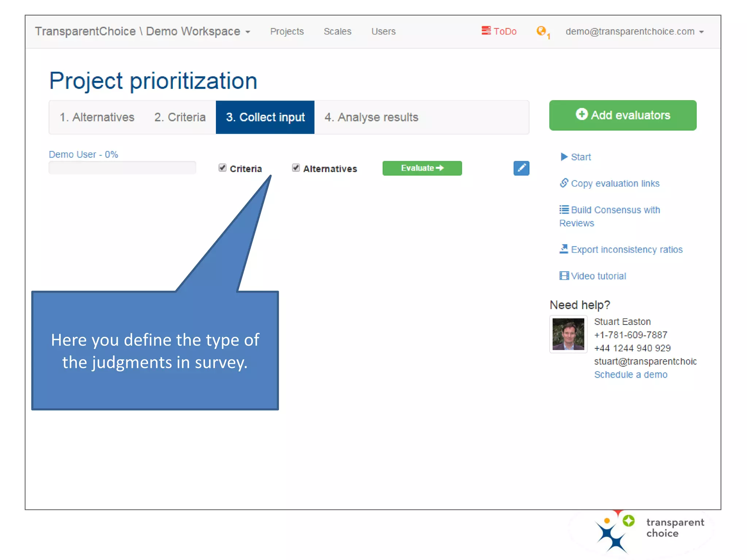747x560 pixels.
Task: Click Copy evaluation links
Action: 615,183
